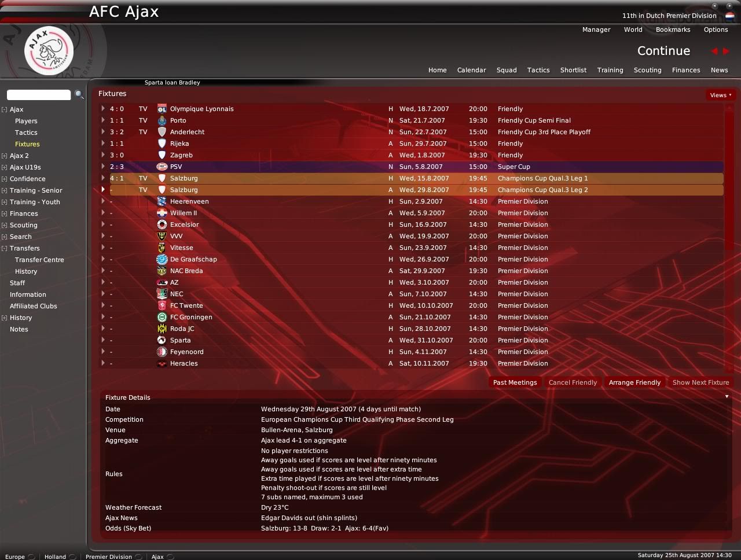741x560 pixels.
Task: Click the Ajax club crest logo
Action: coord(49,51)
